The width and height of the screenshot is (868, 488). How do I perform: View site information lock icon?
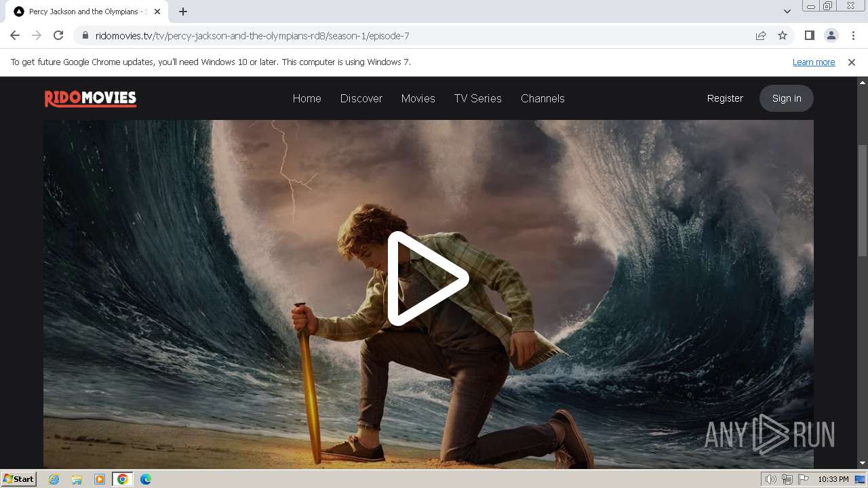(85, 36)
